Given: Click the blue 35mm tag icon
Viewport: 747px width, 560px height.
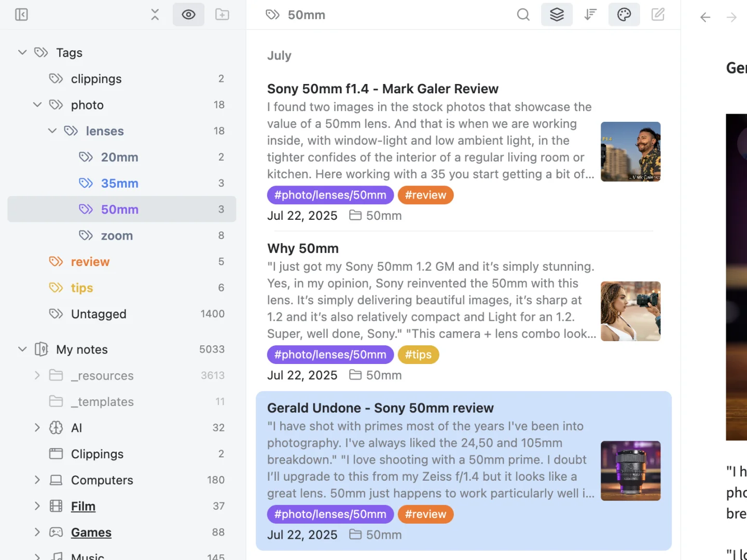Looking at the screenshot, I should 86,183.
